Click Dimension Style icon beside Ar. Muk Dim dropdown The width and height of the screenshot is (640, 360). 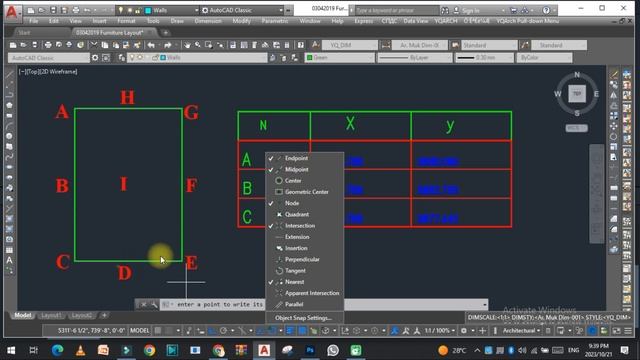(x=385, y=45)
